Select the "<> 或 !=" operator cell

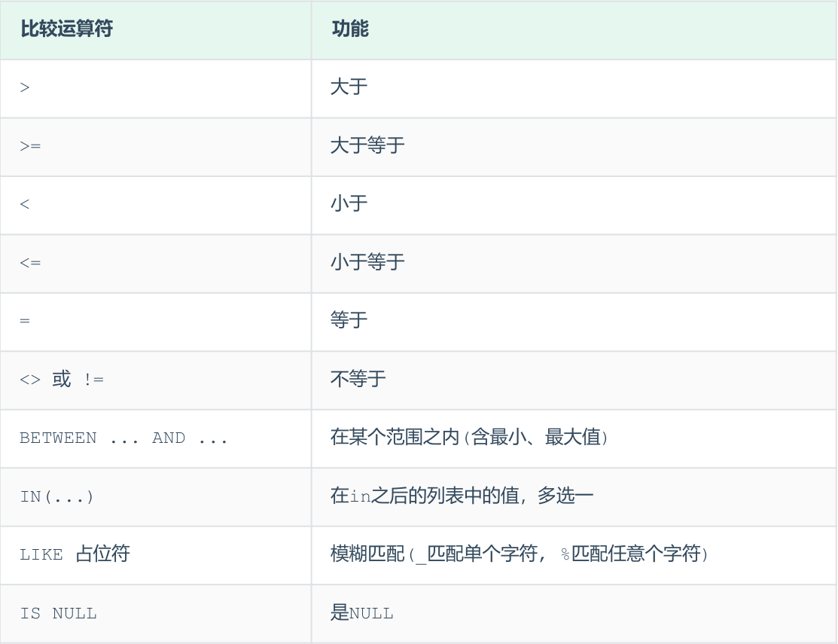pyautogui.click(x=62, y=380)
